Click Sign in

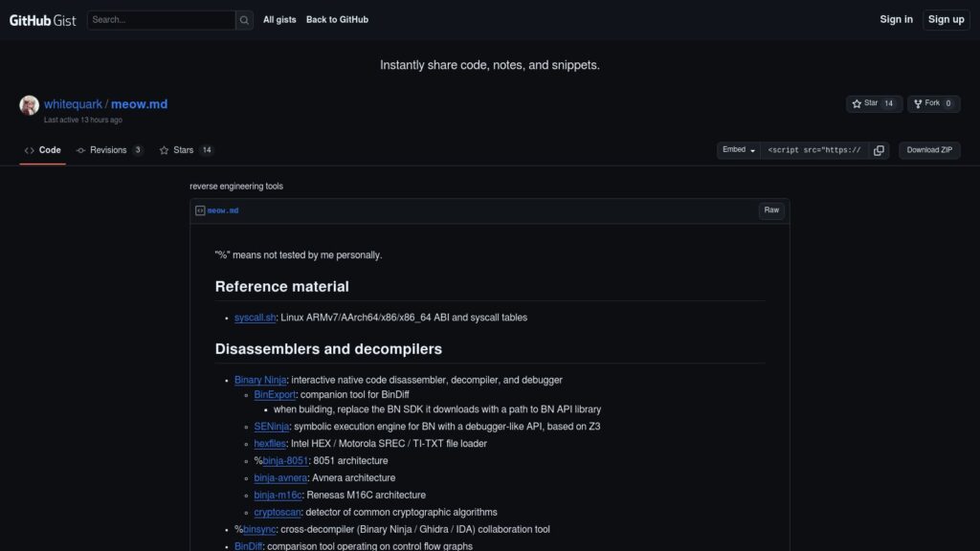(896, 20)
